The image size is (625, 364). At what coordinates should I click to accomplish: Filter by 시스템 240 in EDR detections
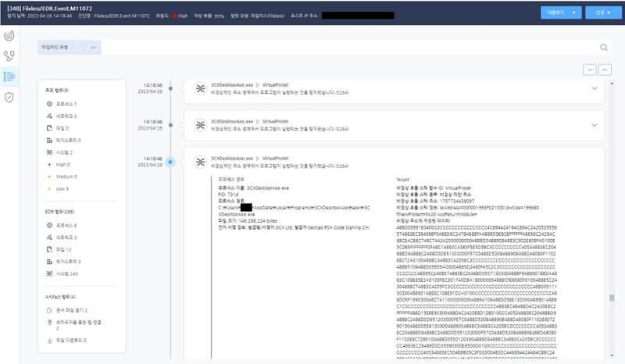coord(62,274)
